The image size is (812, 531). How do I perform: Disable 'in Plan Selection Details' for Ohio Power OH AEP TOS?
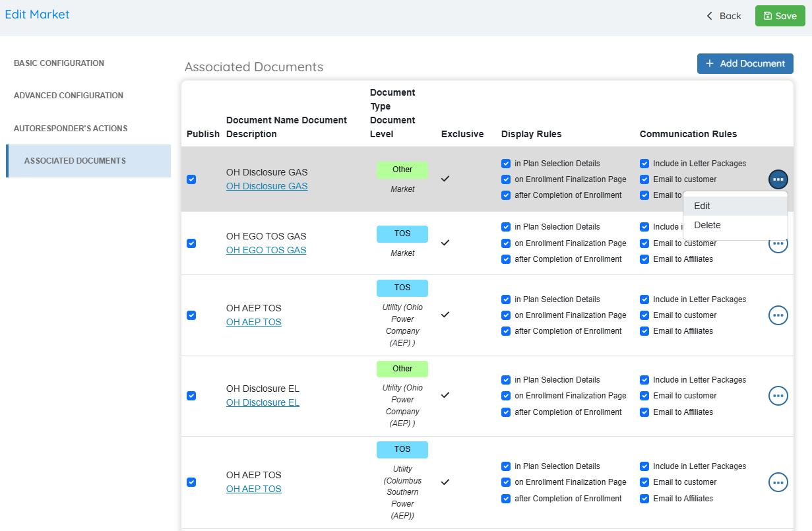[506, 299]
